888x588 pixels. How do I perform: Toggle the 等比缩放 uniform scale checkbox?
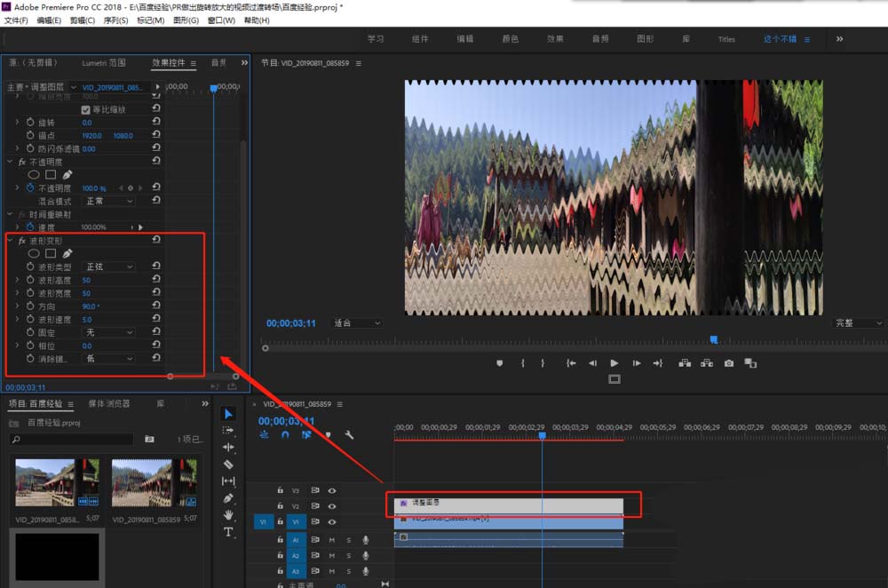point(86,109)
